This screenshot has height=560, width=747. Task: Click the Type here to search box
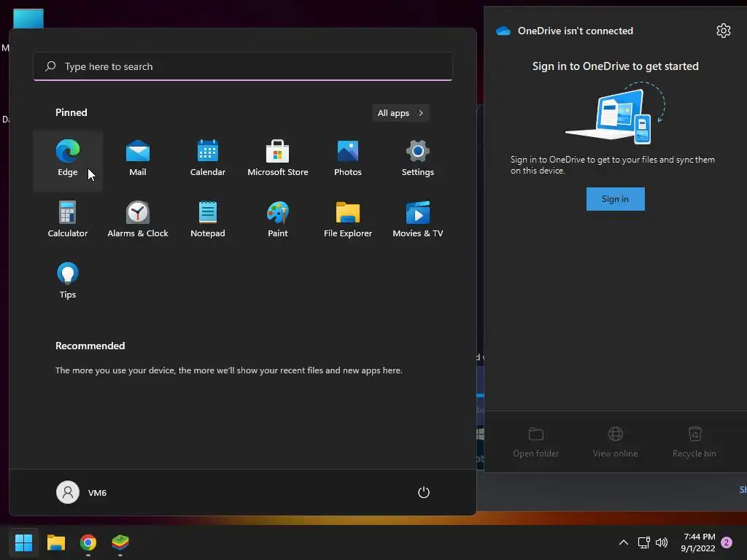[x=243, y=66]
